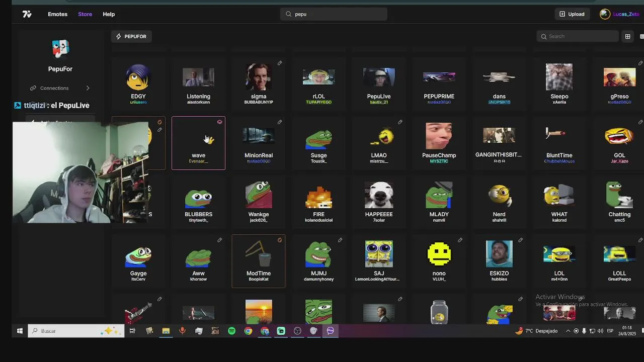Click emote author link bautix_21
This screenshot has height=362, width=644.
[379, 102]
